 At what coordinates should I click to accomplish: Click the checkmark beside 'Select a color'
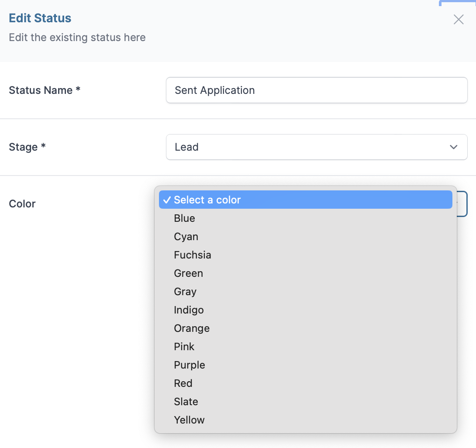click(x=166, y=200)
